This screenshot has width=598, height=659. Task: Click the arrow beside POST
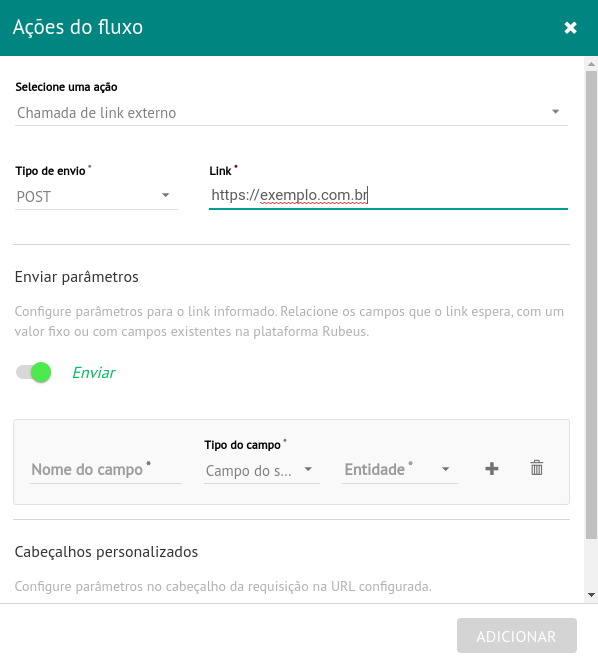click(x=166, y=195)
